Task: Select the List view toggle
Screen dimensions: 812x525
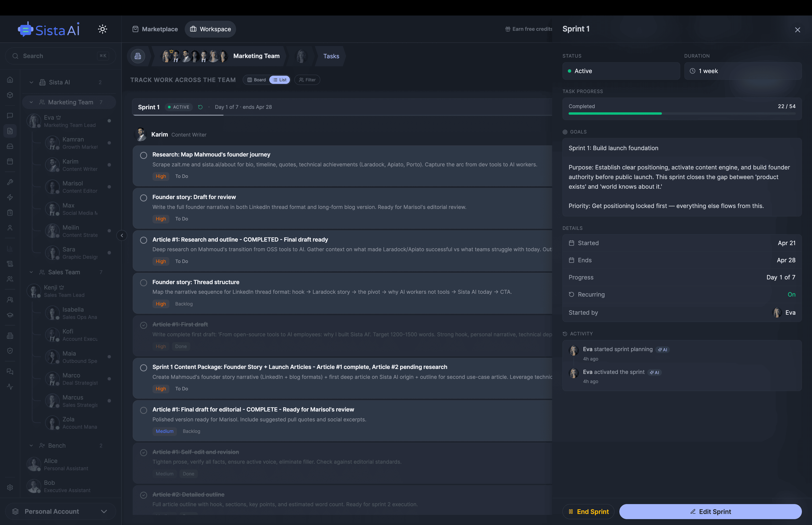Action: pos(280,80)
